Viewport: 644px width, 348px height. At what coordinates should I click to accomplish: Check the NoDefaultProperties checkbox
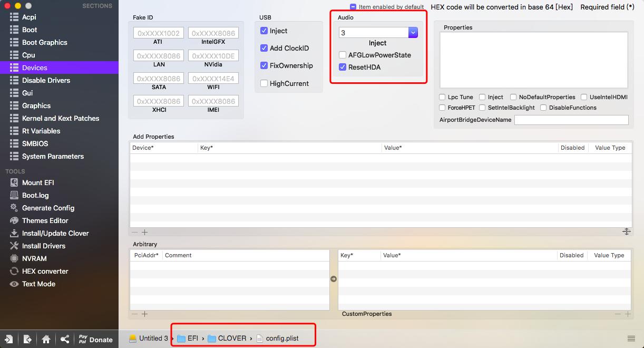coord(513,97)
